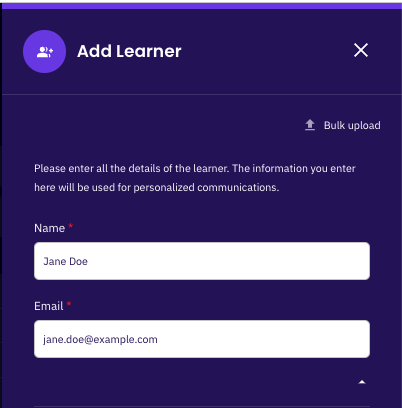Image resolution: width=402 pixels, height=408 pixels.
Task: Click the Name field label
Action: (x=49, y=228)
